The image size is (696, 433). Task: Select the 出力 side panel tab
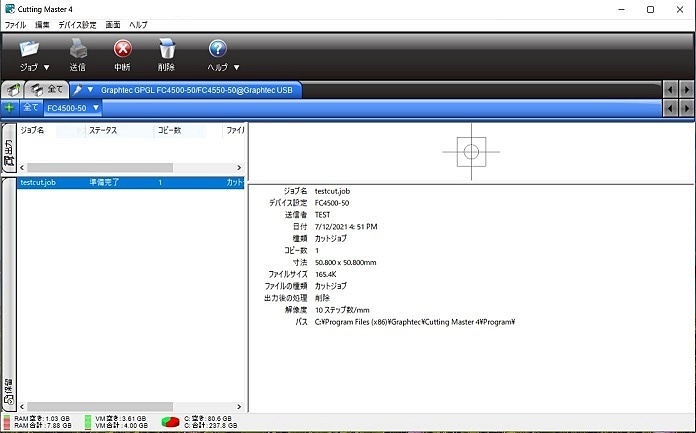coord(9,149)
